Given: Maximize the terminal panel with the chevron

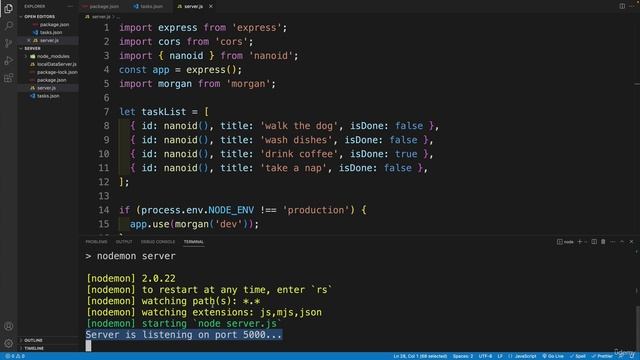Looking at the screenshot, I should pyautogui.click(x=622, y=242).
